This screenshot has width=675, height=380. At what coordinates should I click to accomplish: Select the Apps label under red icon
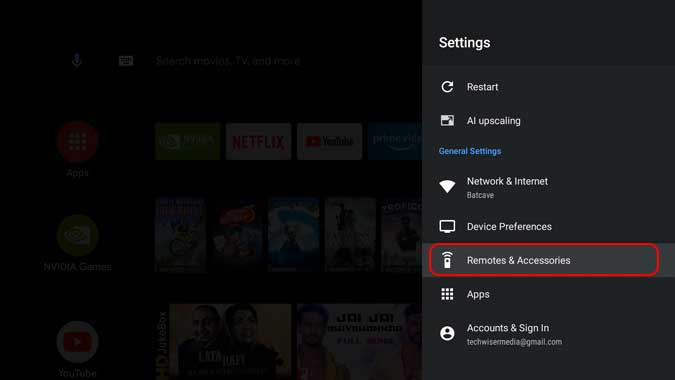click(77, 173)
